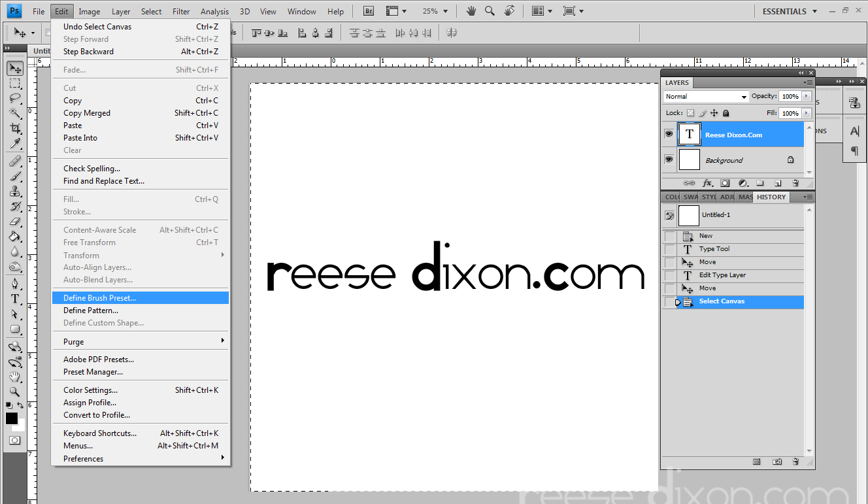
Task: Select the Pen tool
Action: (14, 283)
